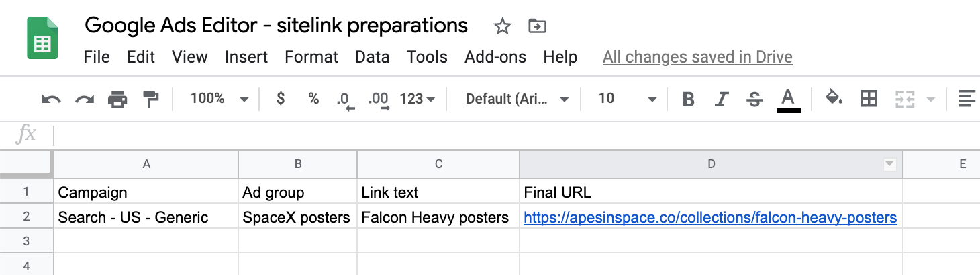Image resolution: width=980 pixels, height=275 pixels.
Task: Select the Paint format roller icon
Action: point(150,100)
